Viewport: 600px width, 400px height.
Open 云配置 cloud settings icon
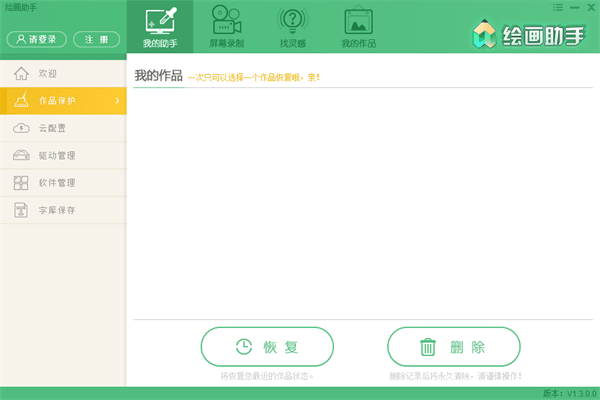pos(21,128)
